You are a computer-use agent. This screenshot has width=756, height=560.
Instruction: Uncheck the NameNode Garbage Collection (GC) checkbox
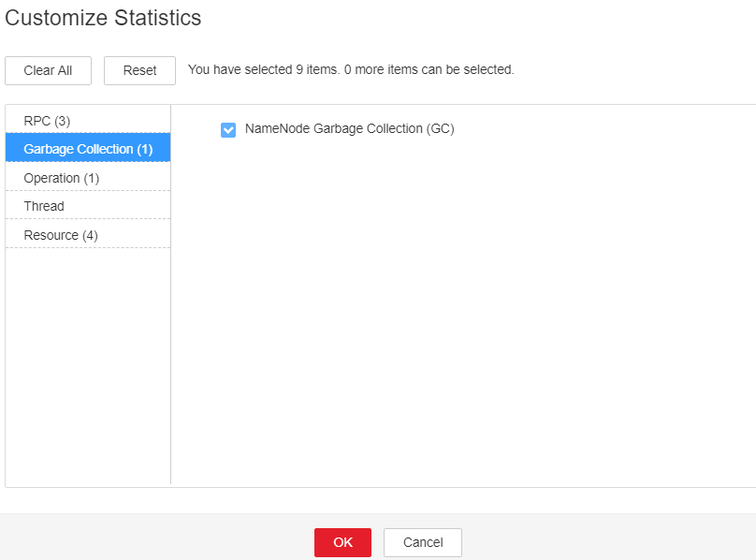tap(228, 129)
